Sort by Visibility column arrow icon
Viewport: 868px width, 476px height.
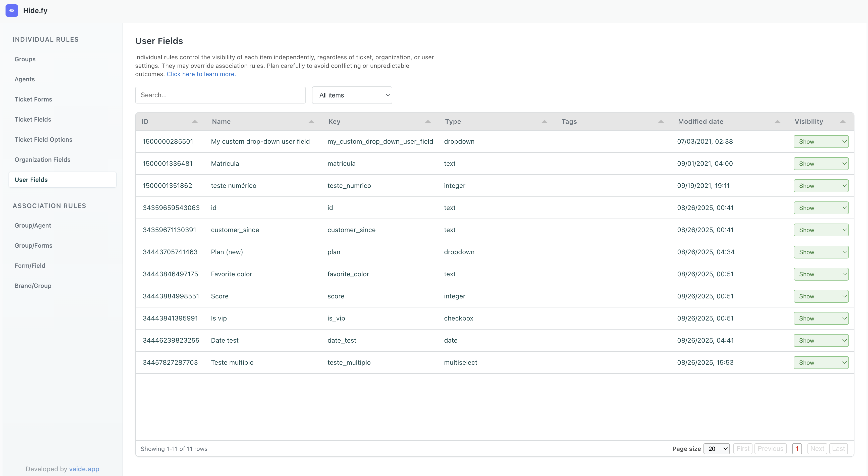pyautogui.click(x=843, y=122)
